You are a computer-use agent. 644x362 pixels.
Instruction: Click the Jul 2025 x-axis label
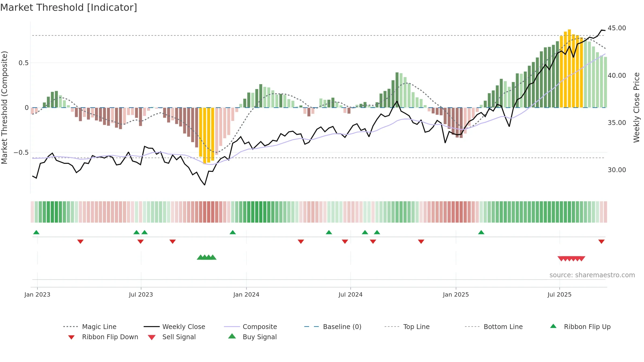[x=559, y=294]
